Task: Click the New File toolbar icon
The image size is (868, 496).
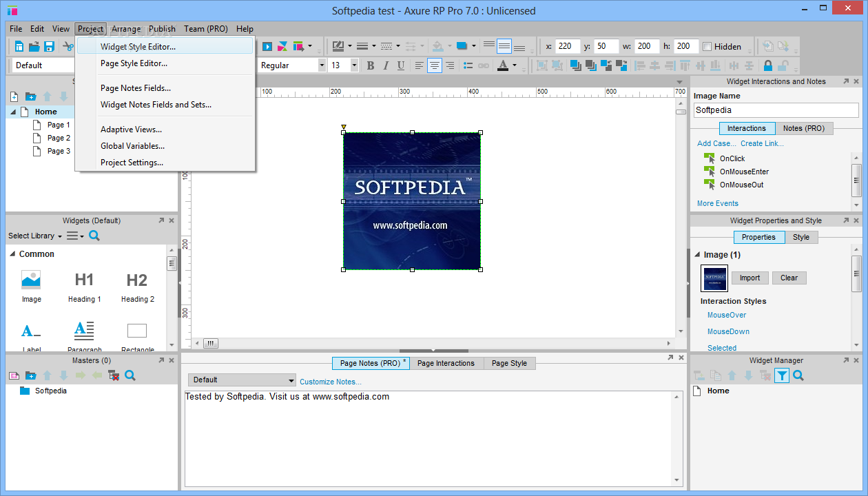Action: pyautogui.click(x=19, y=46)
